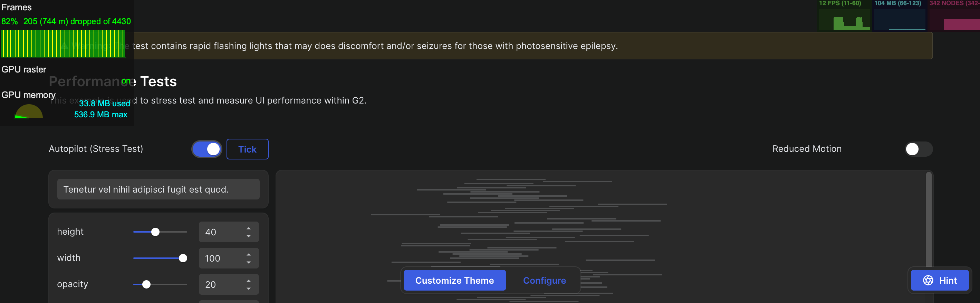Switch to the Configure tab

pyautogui.click(x=545, y=280)
